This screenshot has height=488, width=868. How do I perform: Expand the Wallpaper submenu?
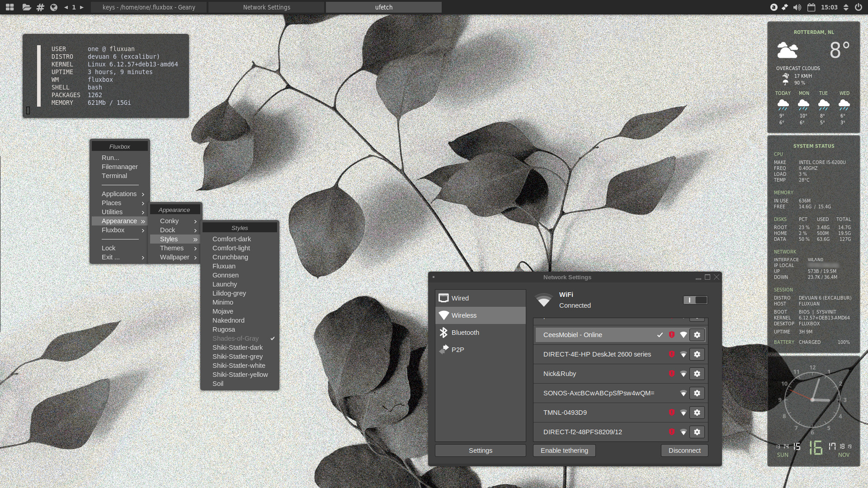tap(175, 257)
